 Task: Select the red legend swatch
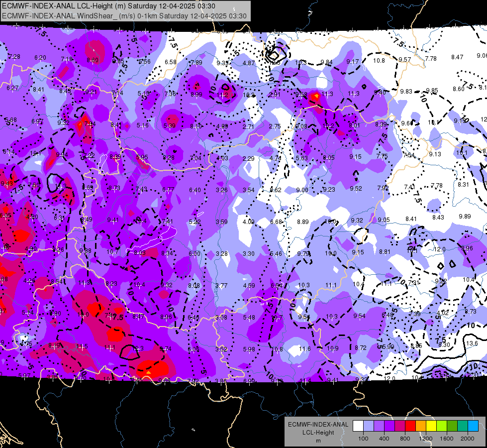pyautogui.click(x=410, y=426)
